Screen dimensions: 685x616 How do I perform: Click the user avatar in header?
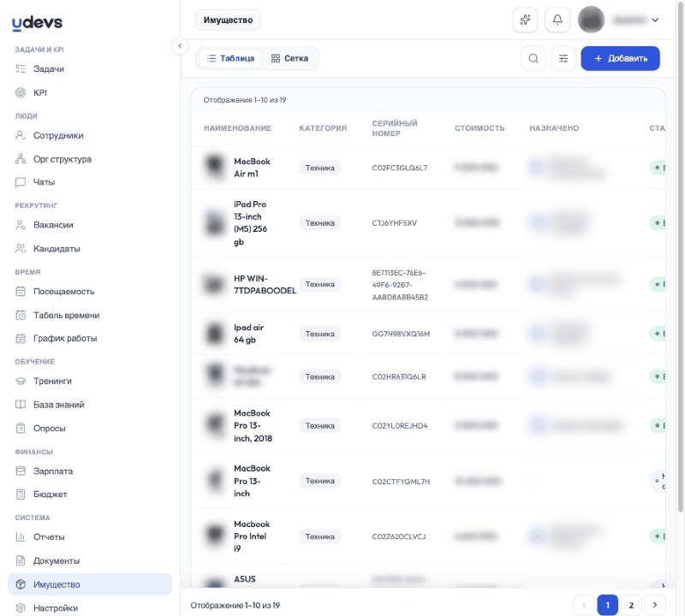[x=591, y=20]
